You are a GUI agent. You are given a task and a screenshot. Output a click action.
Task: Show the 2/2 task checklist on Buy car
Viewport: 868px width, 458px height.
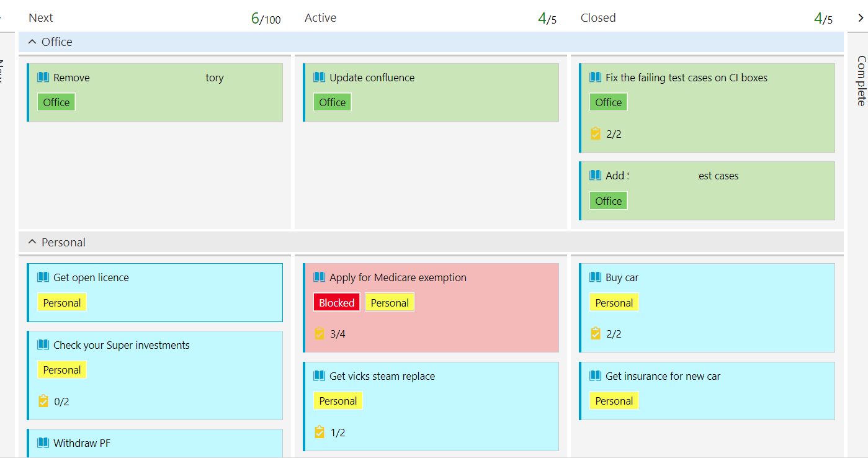[596, 334]
